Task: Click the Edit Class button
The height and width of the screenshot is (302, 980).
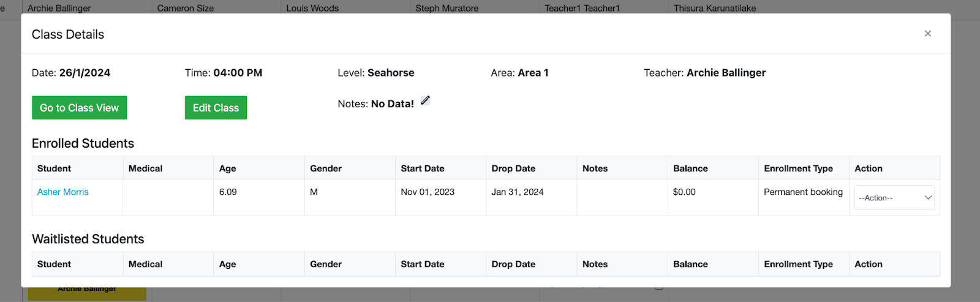Action: [x=216, y=108]
